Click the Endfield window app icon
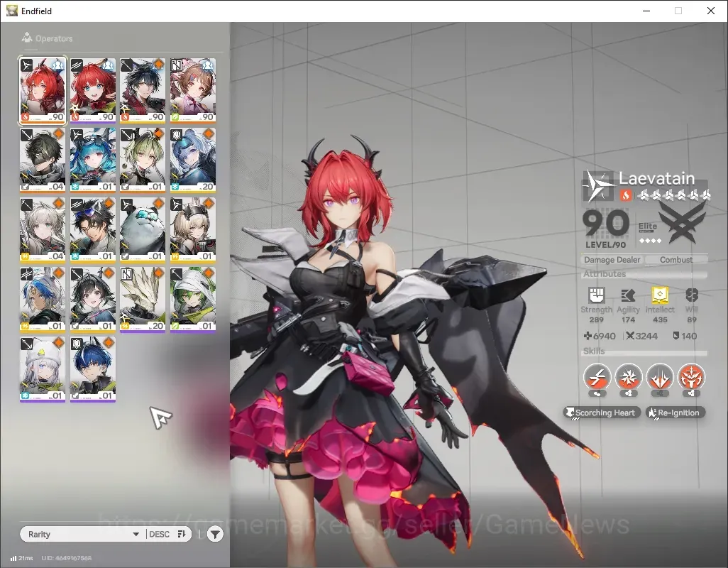This screenshot has height=568, width=728. coord(11,11)
